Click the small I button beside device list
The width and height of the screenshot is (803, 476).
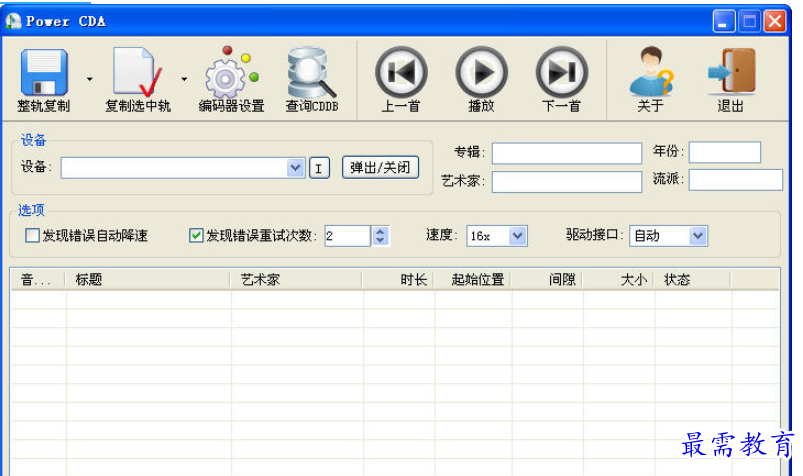(x=319, y=168)
